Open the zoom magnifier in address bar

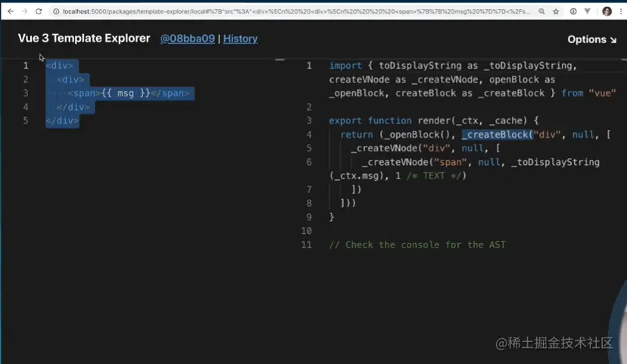(x=541, y=11)
